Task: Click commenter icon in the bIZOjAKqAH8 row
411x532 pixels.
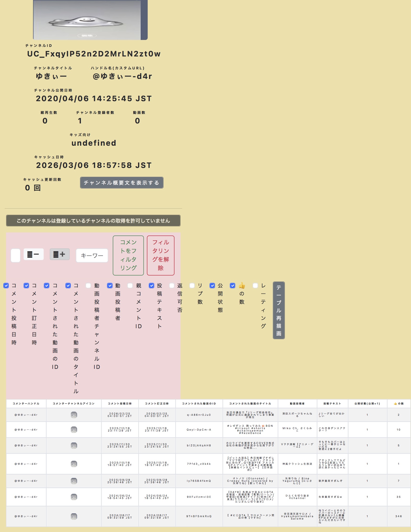Action: 74,445
